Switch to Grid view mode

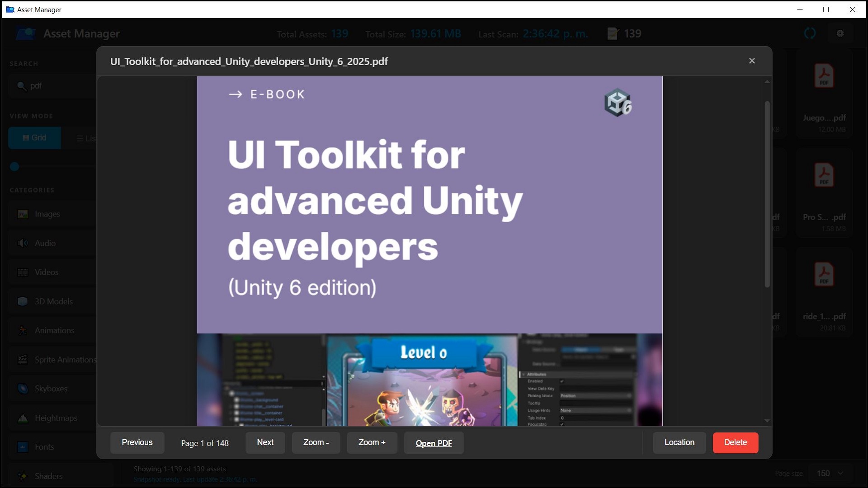click(x=34, y=138)
